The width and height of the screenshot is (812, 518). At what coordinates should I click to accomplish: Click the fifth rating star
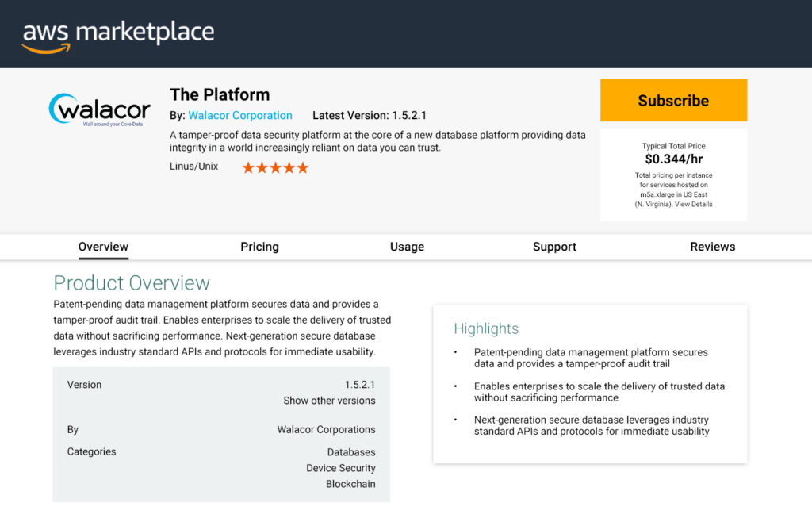pyautogui.click(x=302, y=167)
